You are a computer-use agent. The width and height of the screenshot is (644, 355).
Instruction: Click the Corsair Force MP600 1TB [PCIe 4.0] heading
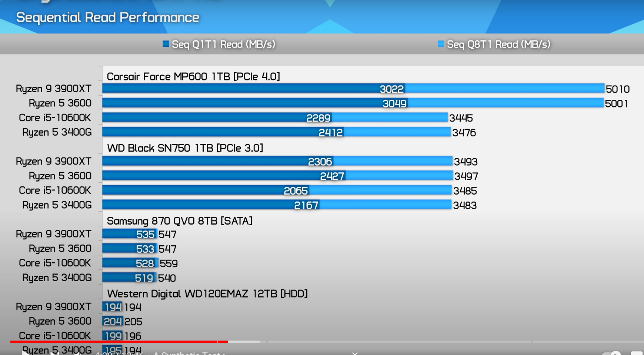[x=193, y=77]
